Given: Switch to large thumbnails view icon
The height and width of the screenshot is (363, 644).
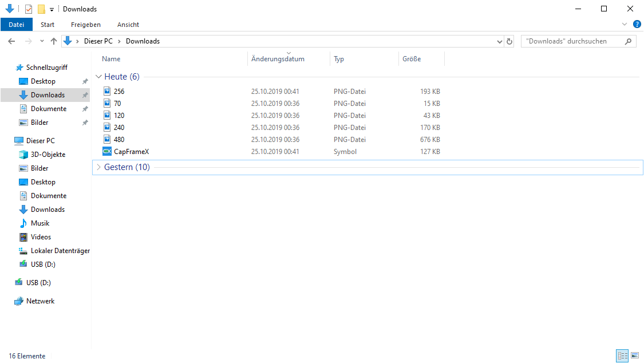Looking at the screenshot, I should (634, 356).
